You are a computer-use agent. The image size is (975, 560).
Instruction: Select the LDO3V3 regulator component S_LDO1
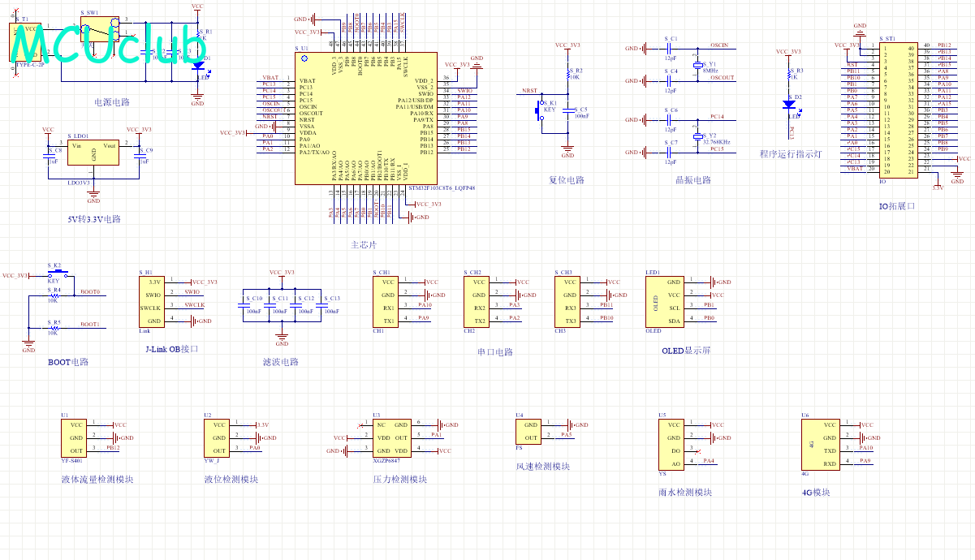93,153
